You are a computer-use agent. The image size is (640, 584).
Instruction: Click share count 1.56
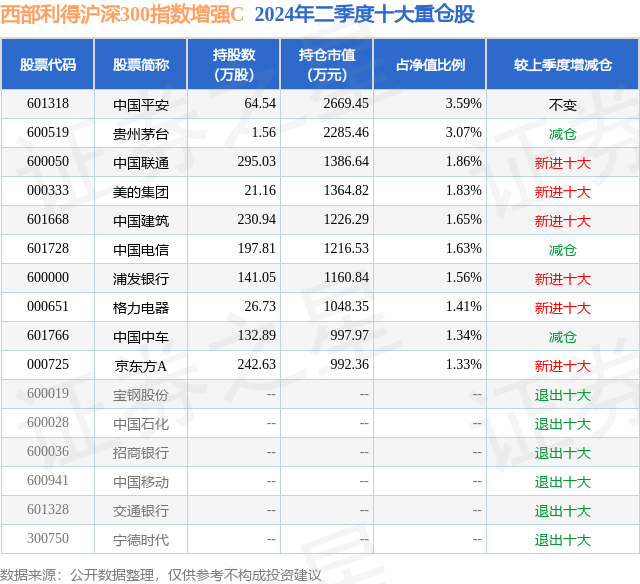point(264,133)
